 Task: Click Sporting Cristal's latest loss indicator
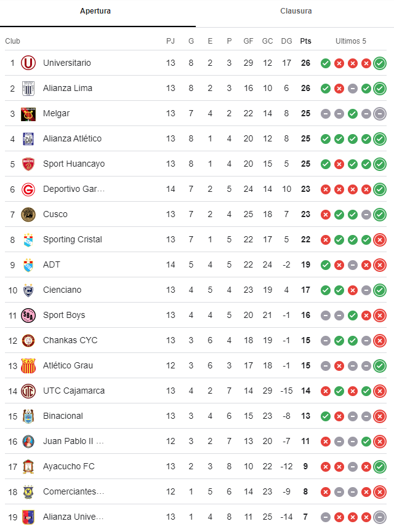(x=380, y=239)
